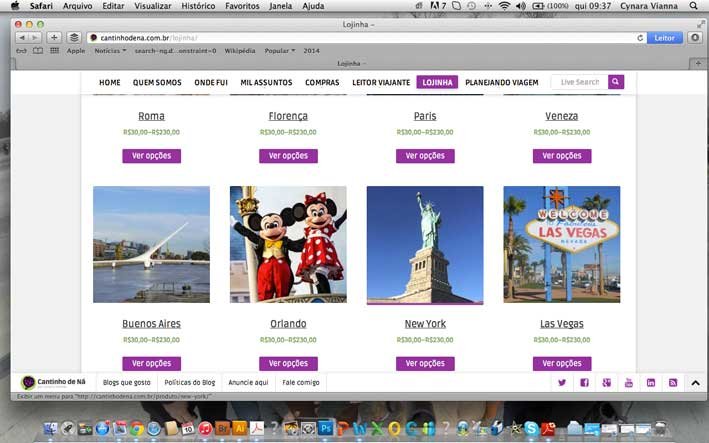Open the Editar menu
This screenshot has height=443, width=709.
pos(113,6)
